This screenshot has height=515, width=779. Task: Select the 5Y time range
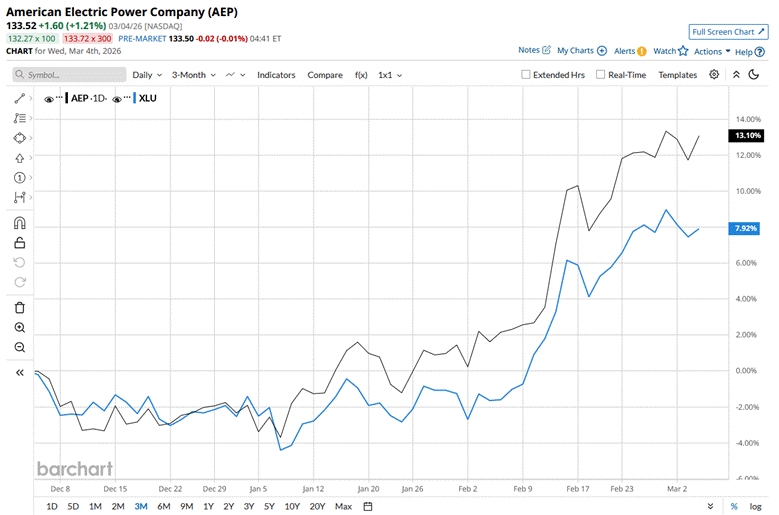click(x=269, y=507)
